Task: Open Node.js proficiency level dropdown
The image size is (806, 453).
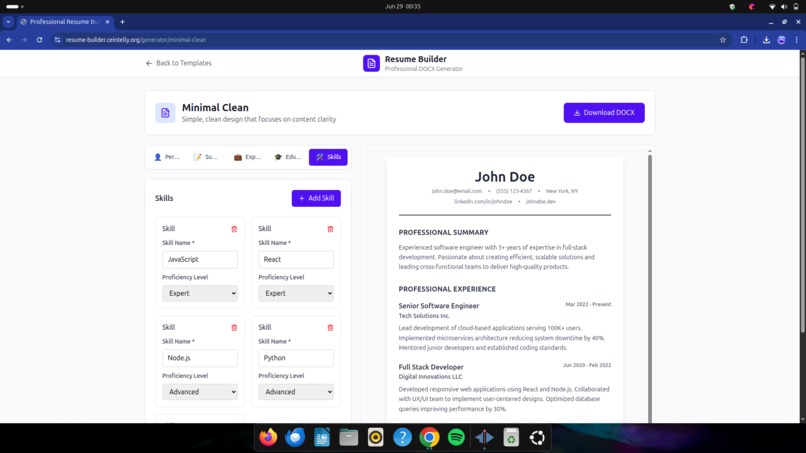Action: click(200, 392)
